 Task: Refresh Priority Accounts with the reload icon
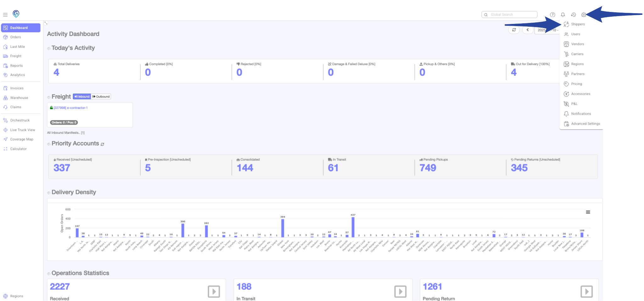[x=103, y=144]
